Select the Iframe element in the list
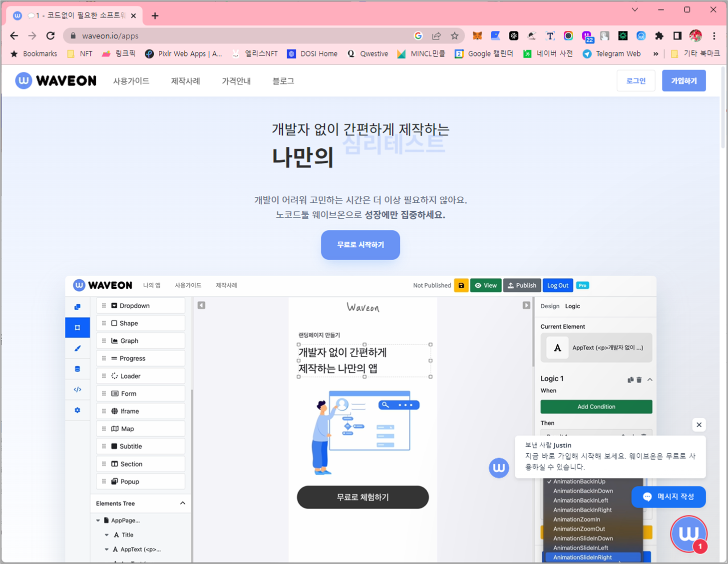728x564 pixels. [x=141, y=411]
